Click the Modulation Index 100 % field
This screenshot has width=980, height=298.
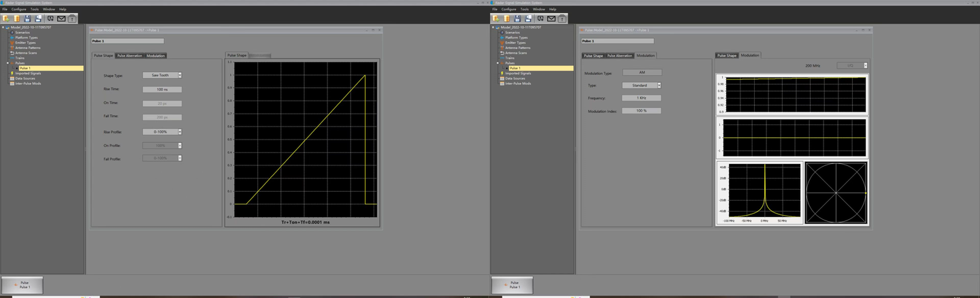click(642, 111)
